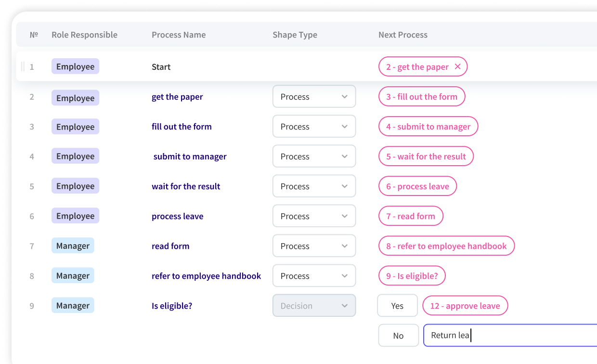Expand the Decision dropdown for 'Is eligible?'
This screenshot has width=597, height=364.
314,306
